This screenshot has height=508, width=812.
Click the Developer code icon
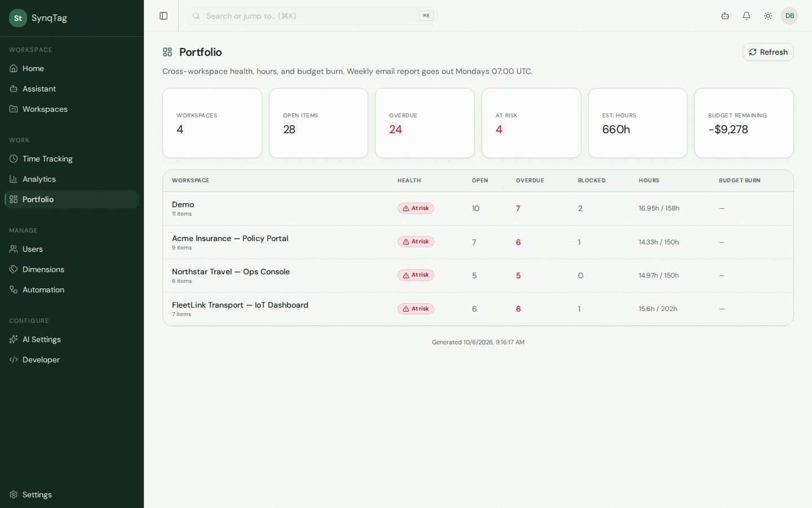pos(14,360)
